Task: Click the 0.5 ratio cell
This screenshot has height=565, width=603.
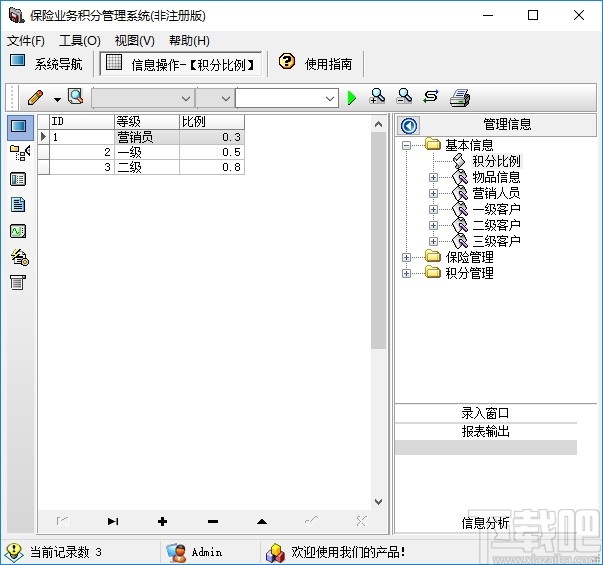Action: pyautogui.click(x=212, y=152)
